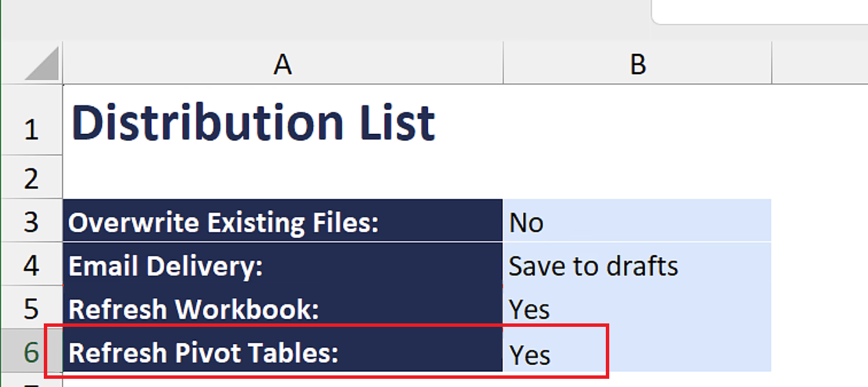Select row 3 header
The height and width of the screenshot is (387, 868).
32,220
